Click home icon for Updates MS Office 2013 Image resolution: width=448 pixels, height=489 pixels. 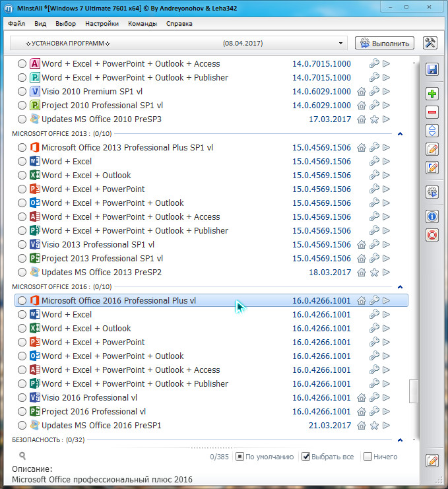tap(362, 273)
